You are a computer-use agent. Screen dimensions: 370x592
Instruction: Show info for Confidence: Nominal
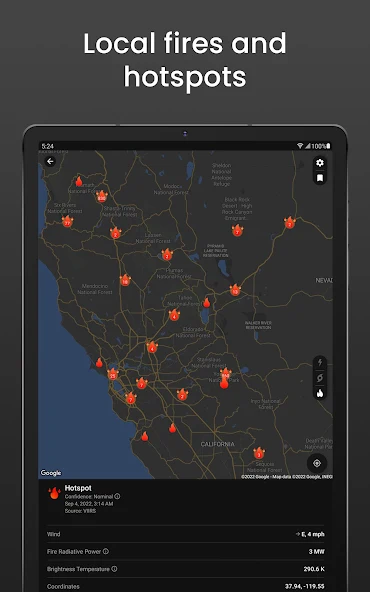click(x=117, y=496)
